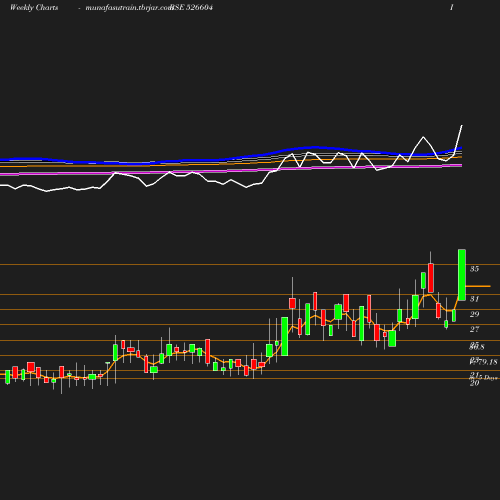Screen dimensions: 500x500
Task: Click the price axis label "20"
Action: tap(474, 383)
